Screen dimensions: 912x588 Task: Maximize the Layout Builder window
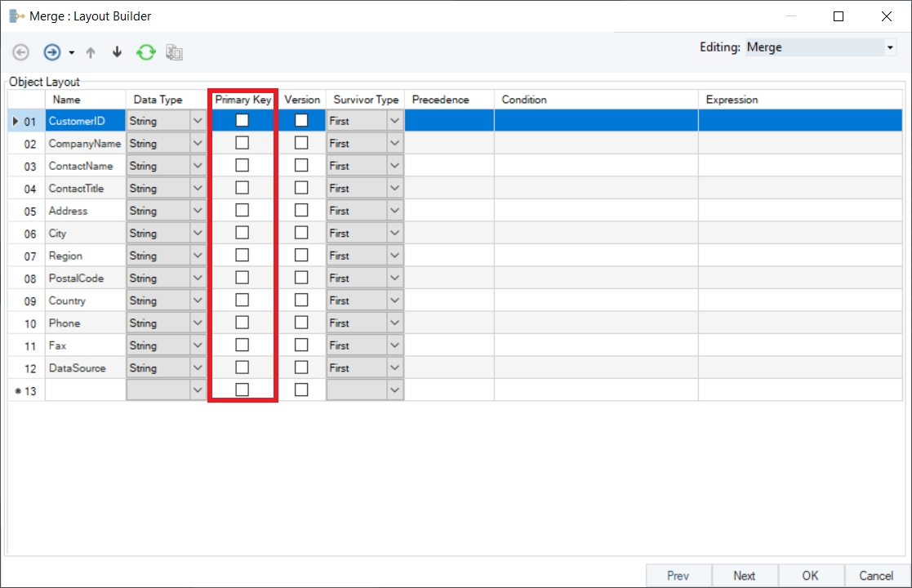[839, 16]
